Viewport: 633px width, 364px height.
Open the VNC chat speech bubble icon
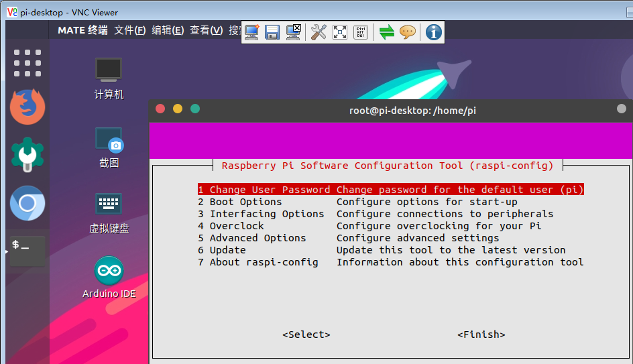pyautogui.click(x=407, y=32)
